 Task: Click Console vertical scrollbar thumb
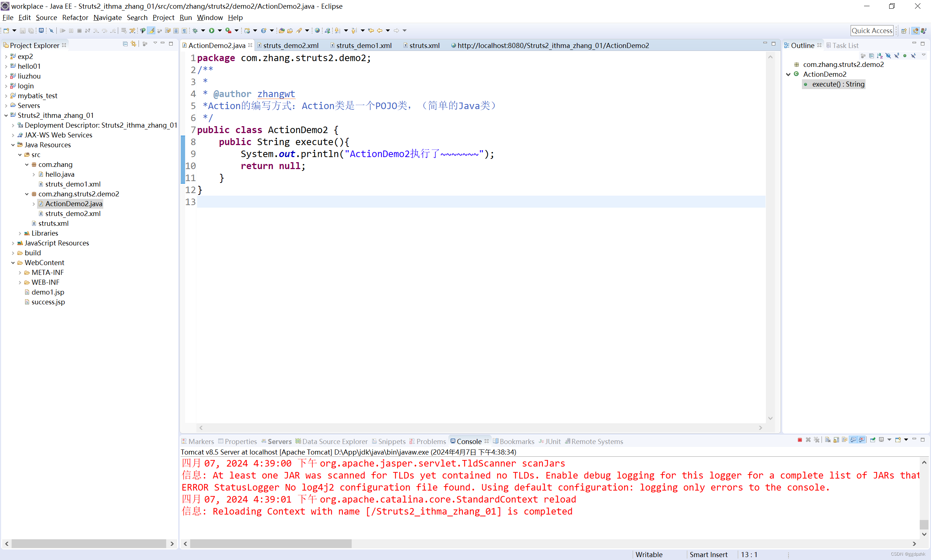(x=924, y=524)
